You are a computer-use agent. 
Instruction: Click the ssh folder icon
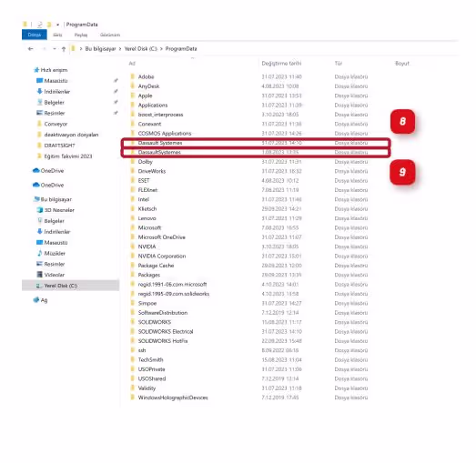pyautogui.click(x=133, y=350)
